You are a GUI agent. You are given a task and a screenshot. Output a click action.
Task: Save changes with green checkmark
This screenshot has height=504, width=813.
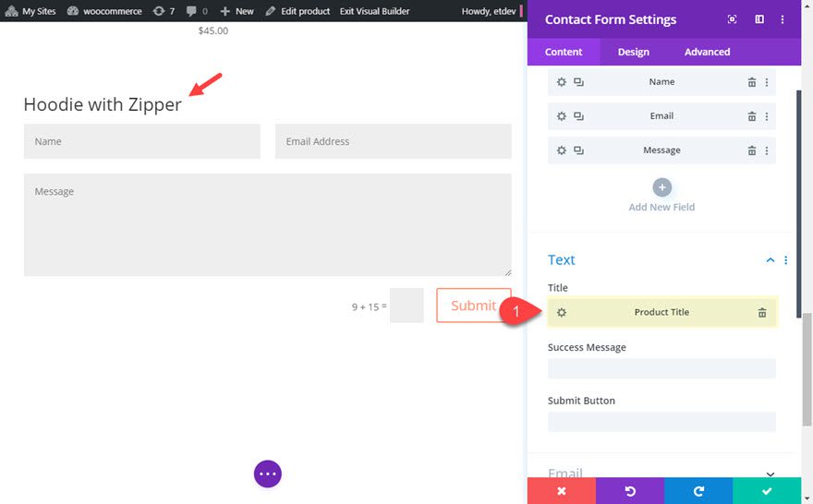pyautogui.click(x=766, y=490)
